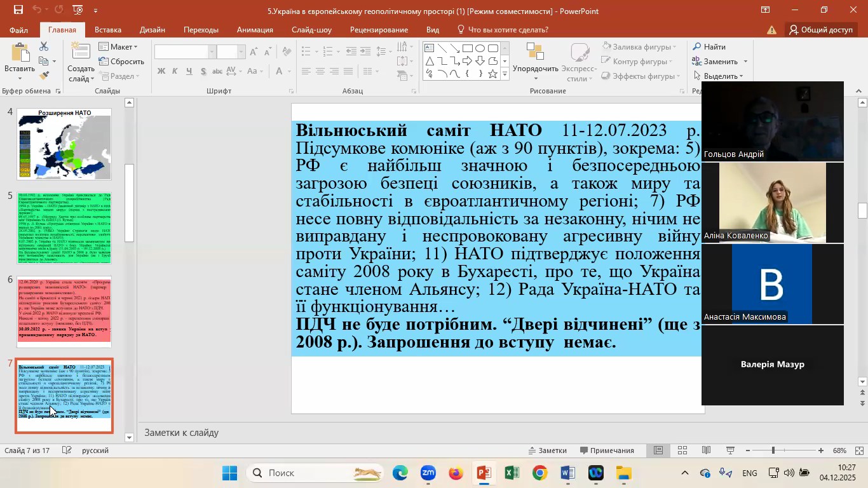Toggle Примечания comments pane
This screenshot has width=868, height=488.
[607, 451]
